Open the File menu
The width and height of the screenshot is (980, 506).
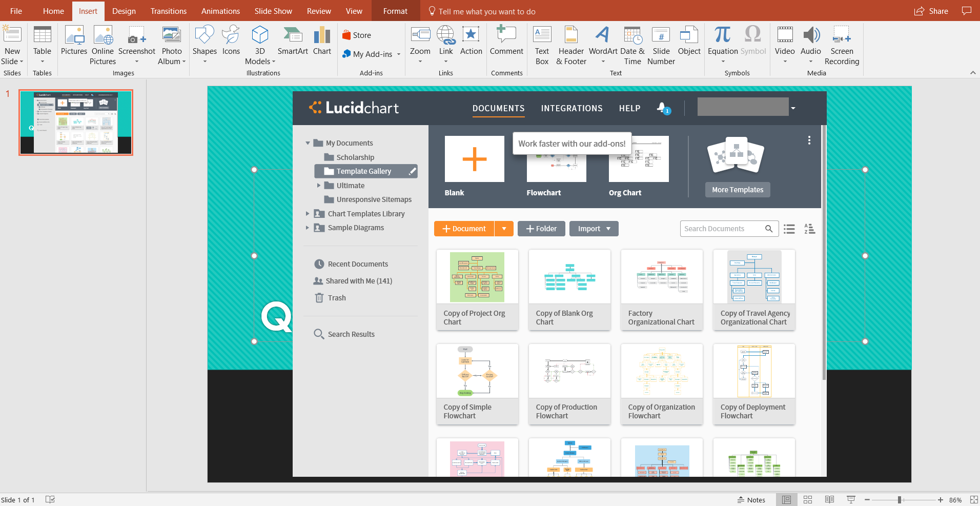click(x=16, y=11)
